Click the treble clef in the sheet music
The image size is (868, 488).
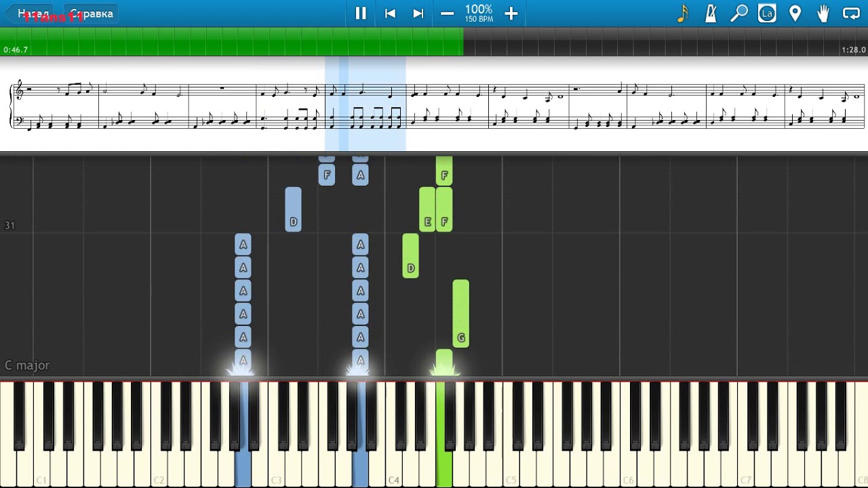[19, 89]
